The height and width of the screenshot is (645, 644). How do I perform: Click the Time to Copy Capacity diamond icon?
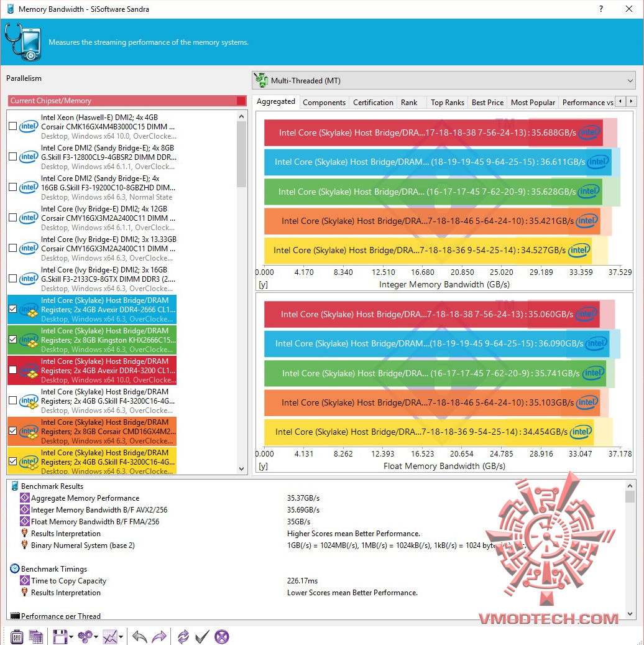pos(25,580)
